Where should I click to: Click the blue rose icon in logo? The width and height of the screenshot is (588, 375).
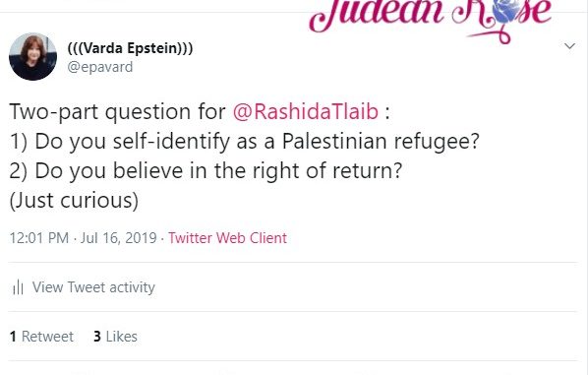click(x=506, y=11)
